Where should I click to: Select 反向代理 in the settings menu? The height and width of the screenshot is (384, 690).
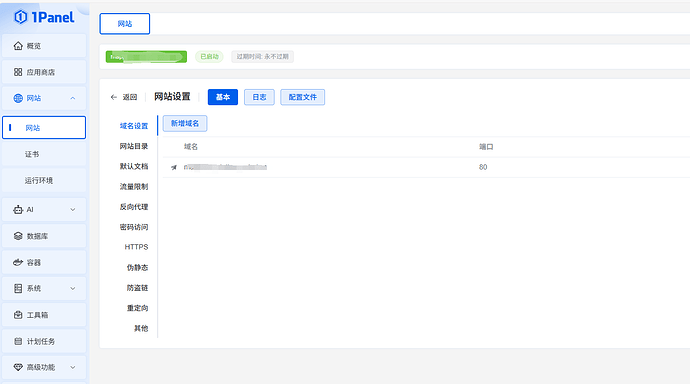tap(134, 207)
